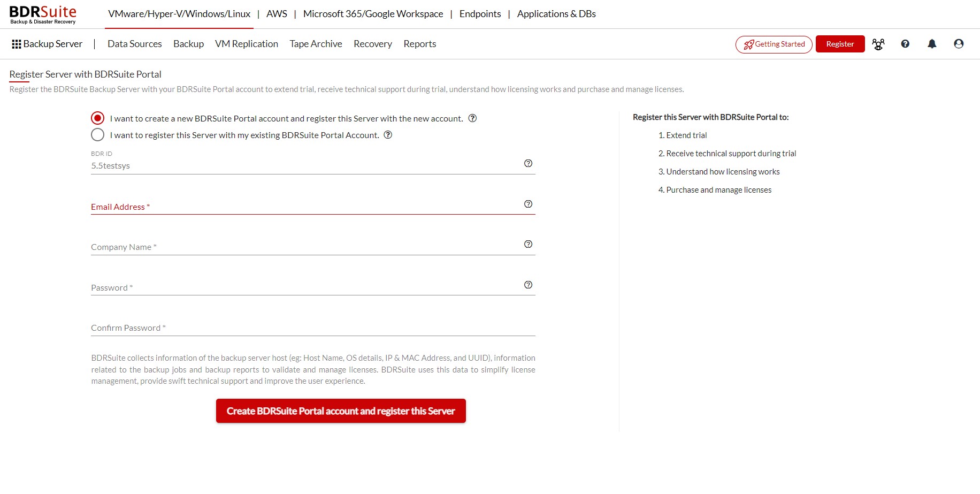Open the Tape Archive menu

(x=316, y=44)
